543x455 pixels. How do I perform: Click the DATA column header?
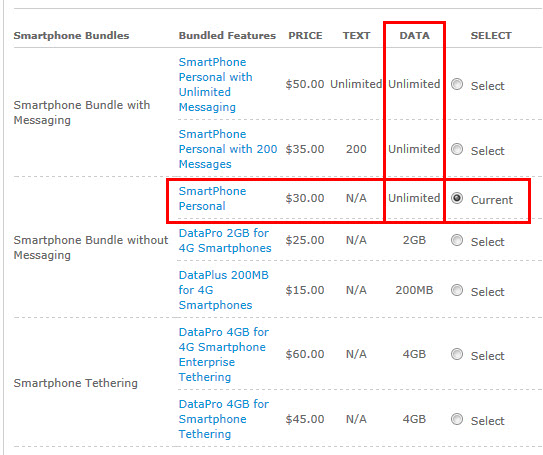click(415, 35)
